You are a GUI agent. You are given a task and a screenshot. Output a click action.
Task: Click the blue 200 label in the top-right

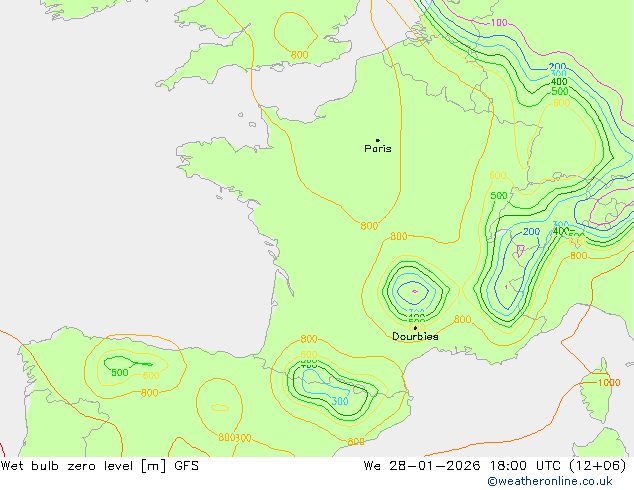coord(557,68)
